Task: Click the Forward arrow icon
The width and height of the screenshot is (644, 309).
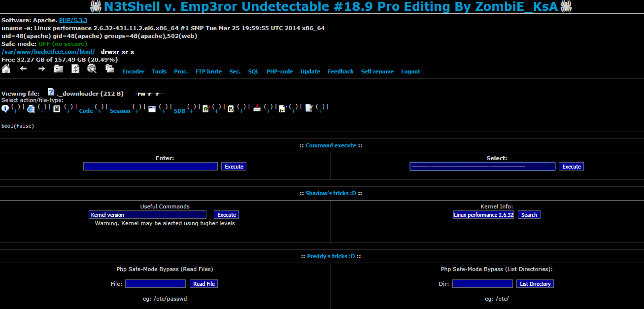Action: point(41,69)
